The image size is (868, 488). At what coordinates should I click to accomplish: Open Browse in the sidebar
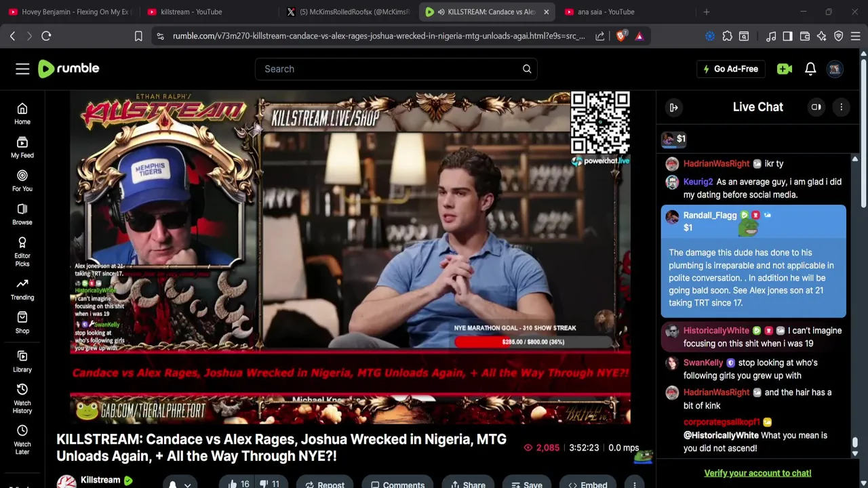point(22,214)
